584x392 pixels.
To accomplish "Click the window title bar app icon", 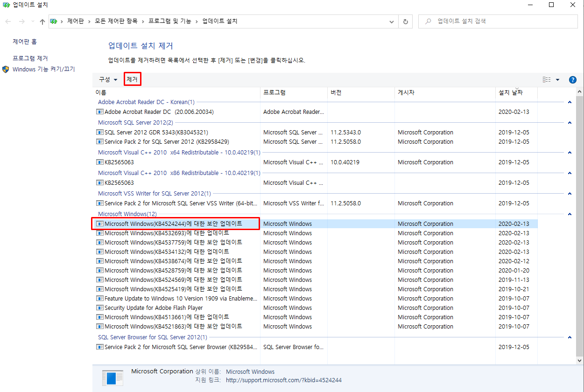I will [x=6, y=5].
